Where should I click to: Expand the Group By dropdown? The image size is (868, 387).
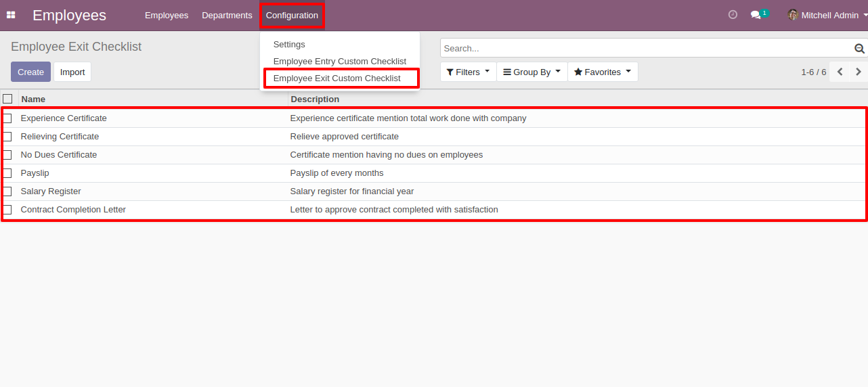coord(532,72)
